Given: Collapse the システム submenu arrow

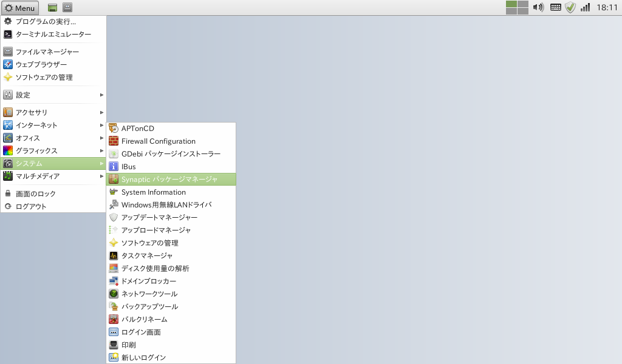Looking at the screenshot, I should click(x=101, y=163).
